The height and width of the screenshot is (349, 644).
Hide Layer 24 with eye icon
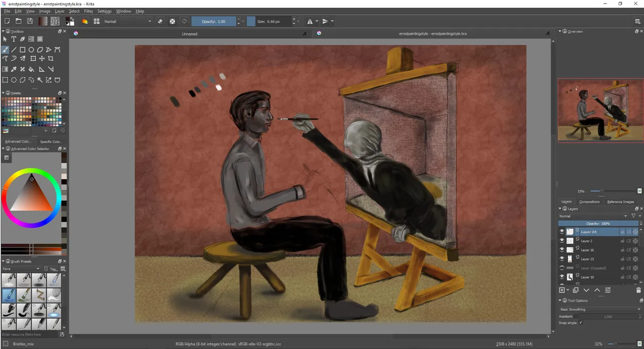point(562,232)
